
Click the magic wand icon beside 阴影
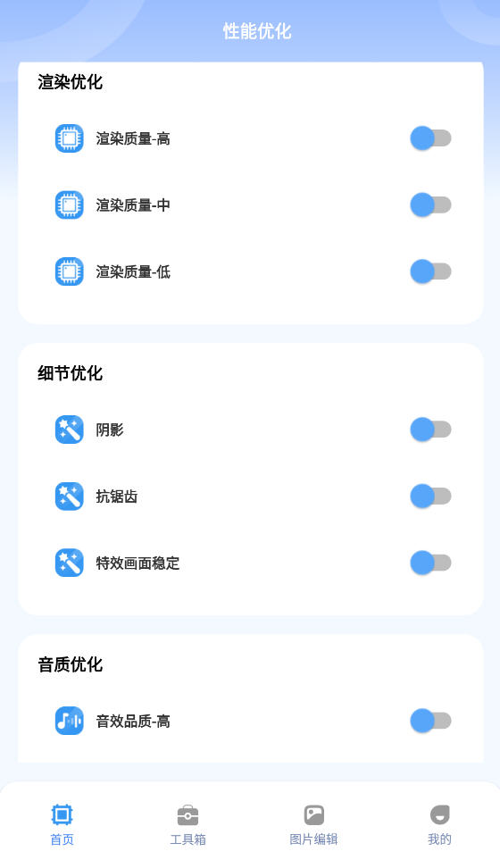pos(70,430)
